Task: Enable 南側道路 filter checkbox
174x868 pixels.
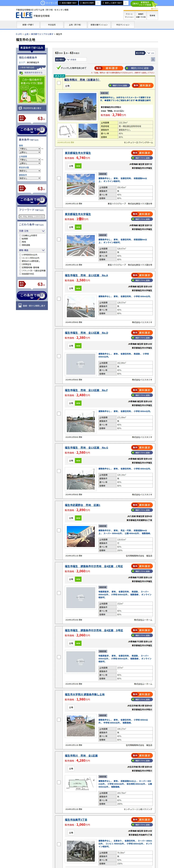Action: coord(20,245)
